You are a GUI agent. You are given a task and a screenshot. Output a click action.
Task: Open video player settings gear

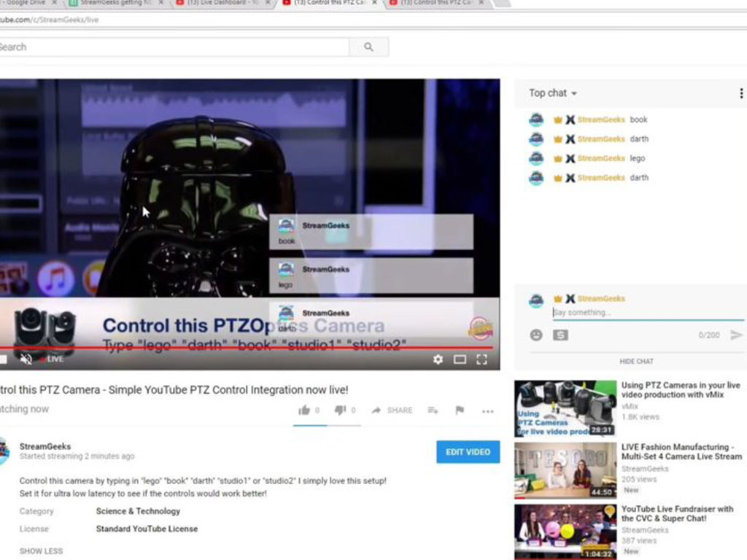click(x=438, y=359)
